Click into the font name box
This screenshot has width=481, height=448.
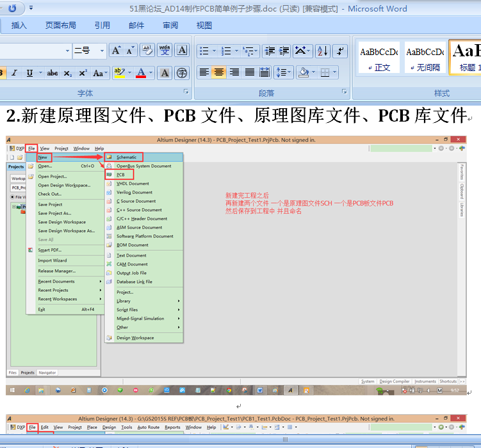tap(31, 51)
